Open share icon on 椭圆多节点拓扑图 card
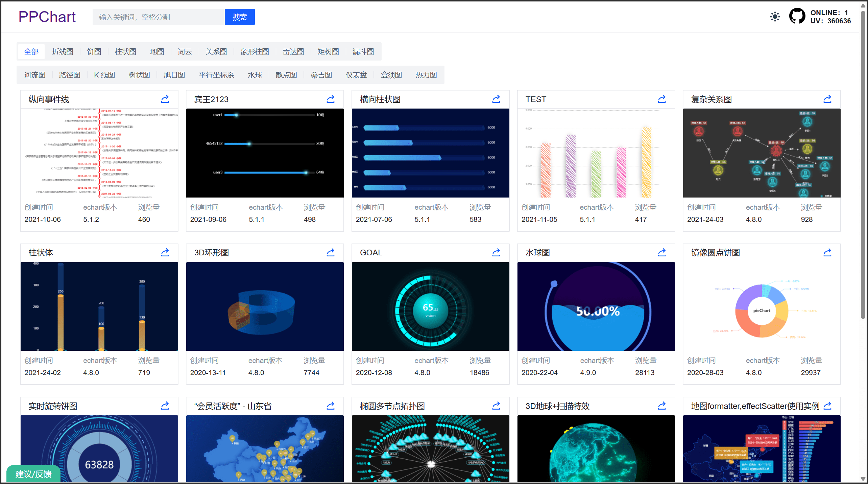Viewport: 868px width, 484px height. point(496,406)
